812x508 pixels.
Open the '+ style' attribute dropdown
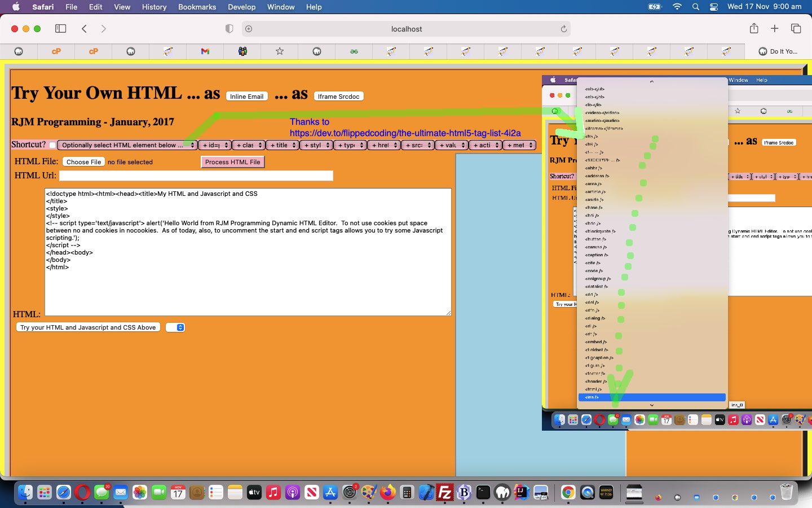coord(316,145)
